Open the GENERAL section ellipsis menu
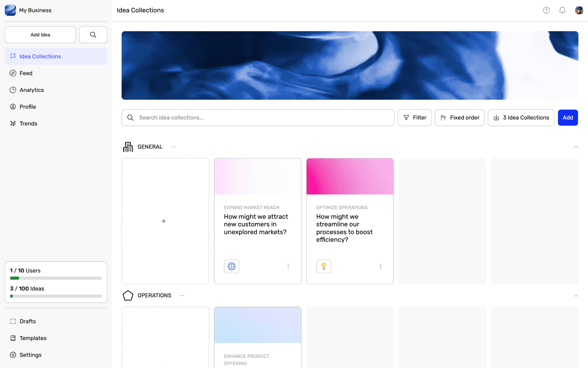Image resolution: width=588 pixels, height=368 pixels. pos(173,147)
